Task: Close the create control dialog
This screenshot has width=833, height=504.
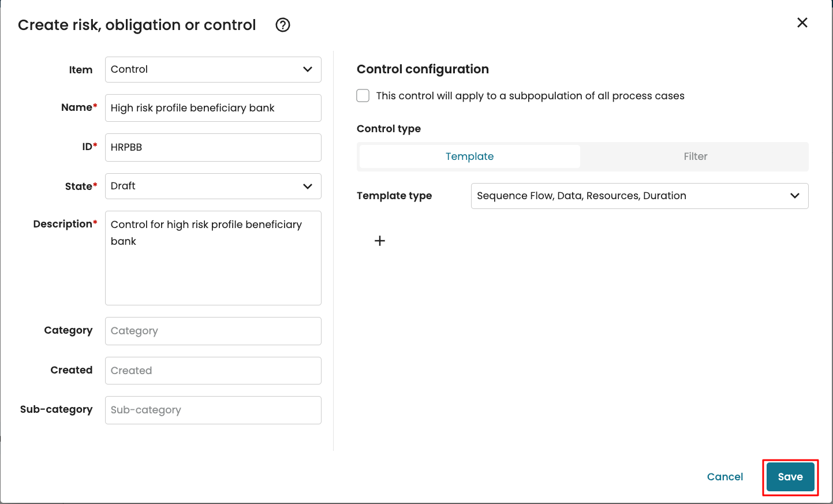Action: coord(802,23)
